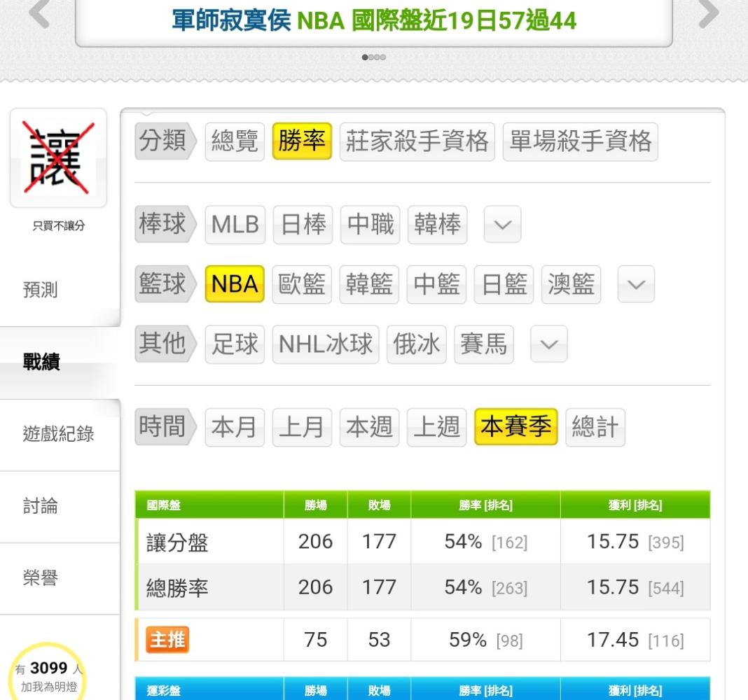Viewport: 748px width, 700px height.
Task: Click the 主推 win rate 59%
Action: click(x=468, y=640)
